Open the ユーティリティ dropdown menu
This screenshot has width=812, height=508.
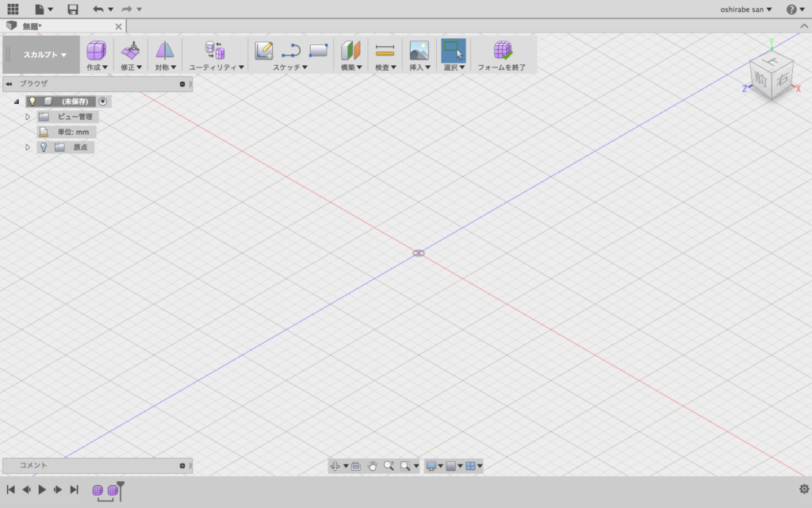[x=216, y=67]
